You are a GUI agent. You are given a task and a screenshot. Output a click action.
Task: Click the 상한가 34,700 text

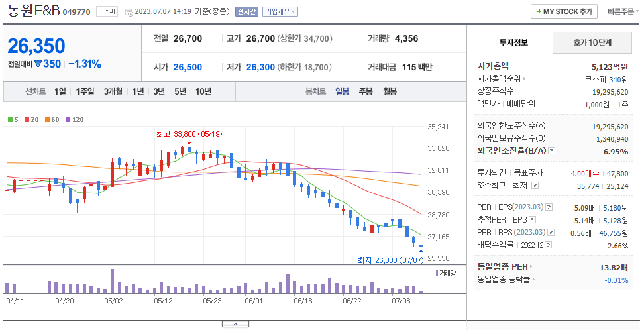pos(305,38)
